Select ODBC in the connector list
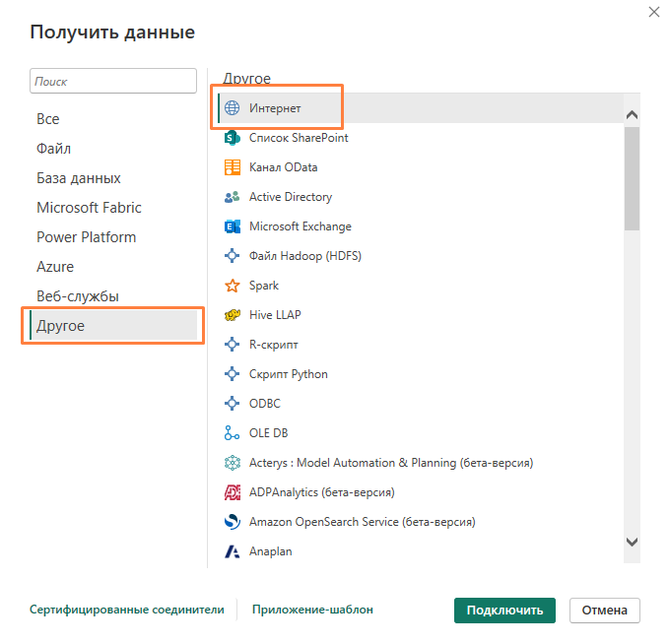 click(x=265, y=404)
